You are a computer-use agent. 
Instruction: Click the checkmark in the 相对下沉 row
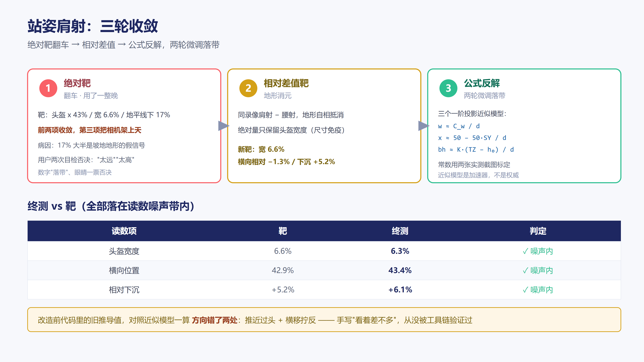click(526, 290)
